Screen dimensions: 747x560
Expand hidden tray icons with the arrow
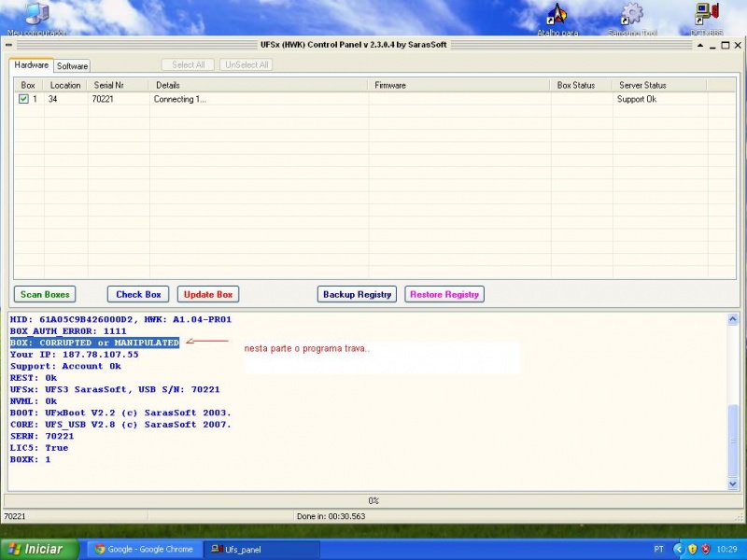(x=679, y=549)
